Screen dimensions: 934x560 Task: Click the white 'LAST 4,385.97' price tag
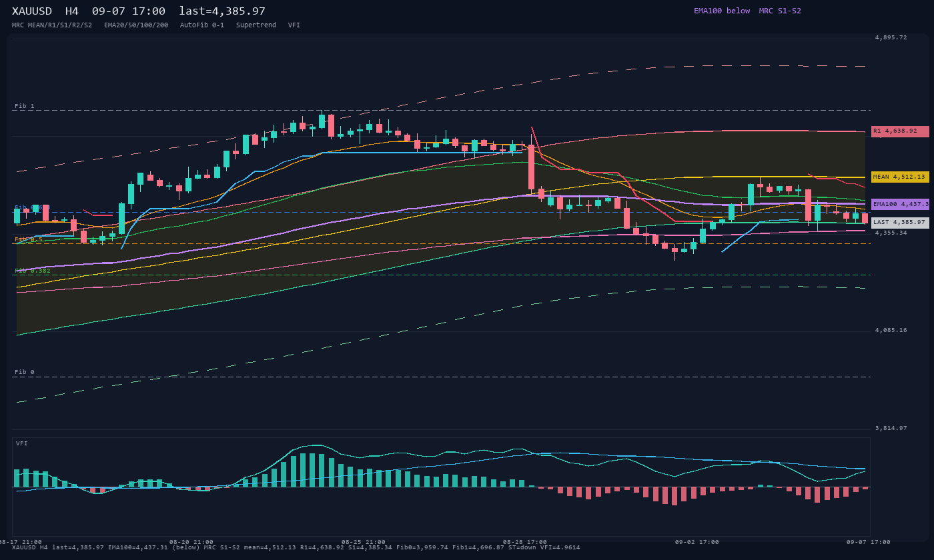click(x=900, y=222)
